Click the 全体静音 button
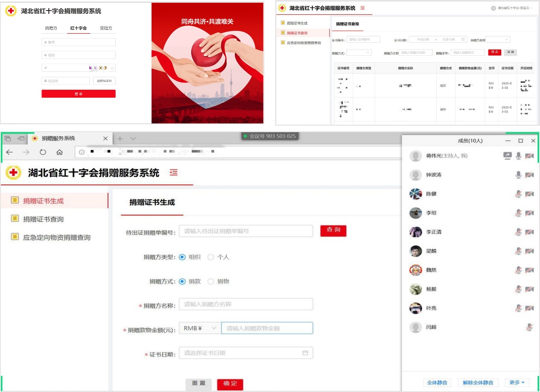Image resolution: width=540 pixels, height=392 pixels. 437,382
